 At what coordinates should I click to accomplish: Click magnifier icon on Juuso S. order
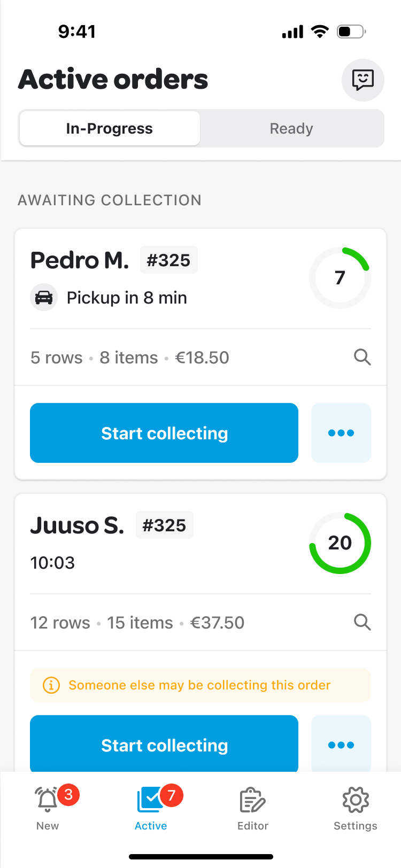pos(362,622)
